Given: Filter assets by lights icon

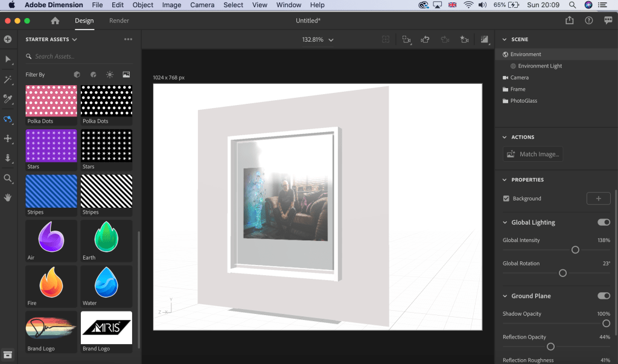Looking at the screenshot, I should click(110, 75).
